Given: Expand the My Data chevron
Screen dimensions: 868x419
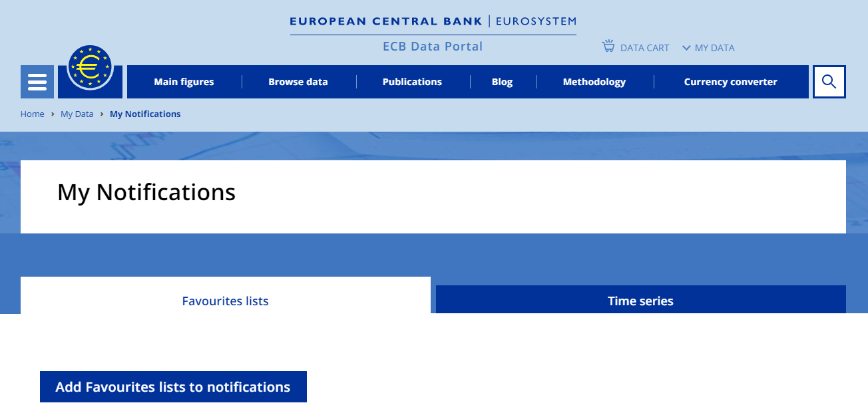Looking at the screenshot, I should coord(686,48).
